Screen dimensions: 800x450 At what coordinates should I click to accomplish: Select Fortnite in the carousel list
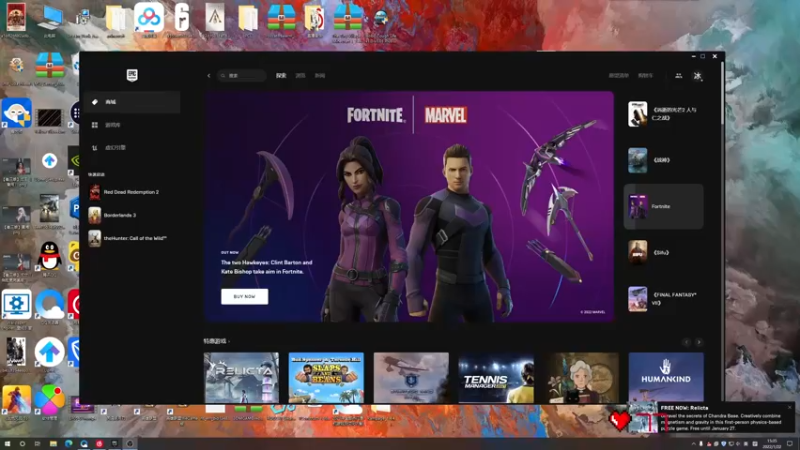click(x=664, y=207)
